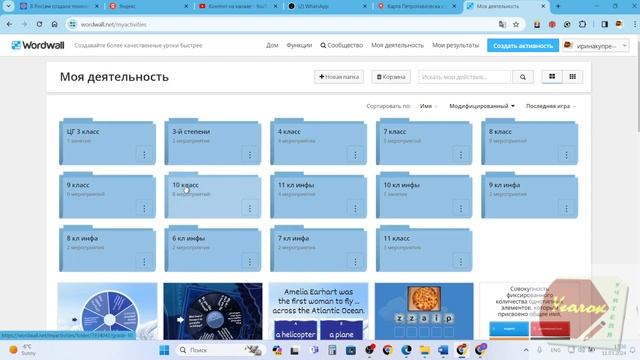Open the dark blue wheel activity thumbnail
This screenshot has height=360, width=640.
[213, 311]
